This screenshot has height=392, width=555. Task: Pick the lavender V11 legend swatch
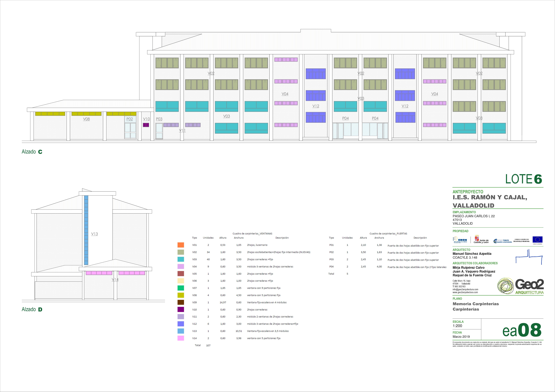pyautogui.click(x=181, y=317)
